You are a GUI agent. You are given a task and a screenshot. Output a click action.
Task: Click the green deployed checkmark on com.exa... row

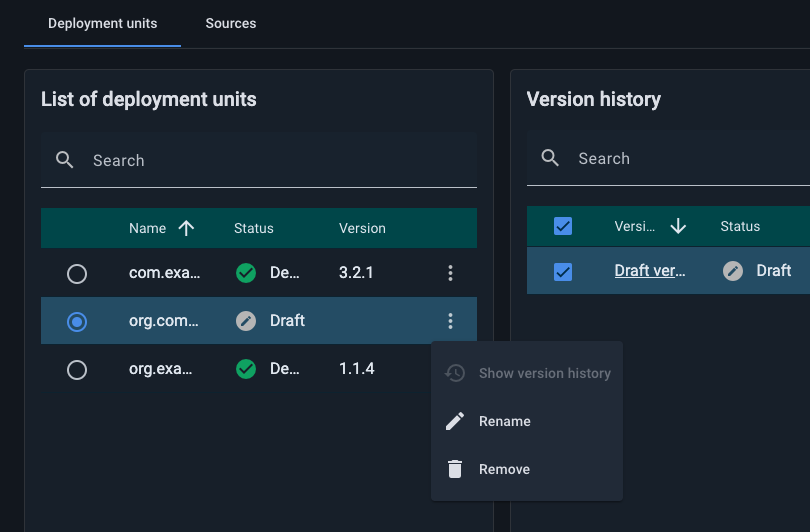246,273
